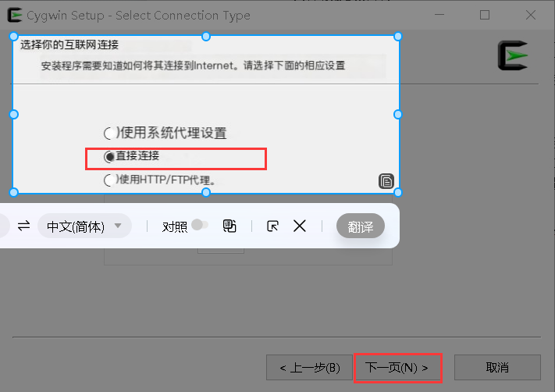
Task: Swap source and target languages
Action: coord(23,226)
